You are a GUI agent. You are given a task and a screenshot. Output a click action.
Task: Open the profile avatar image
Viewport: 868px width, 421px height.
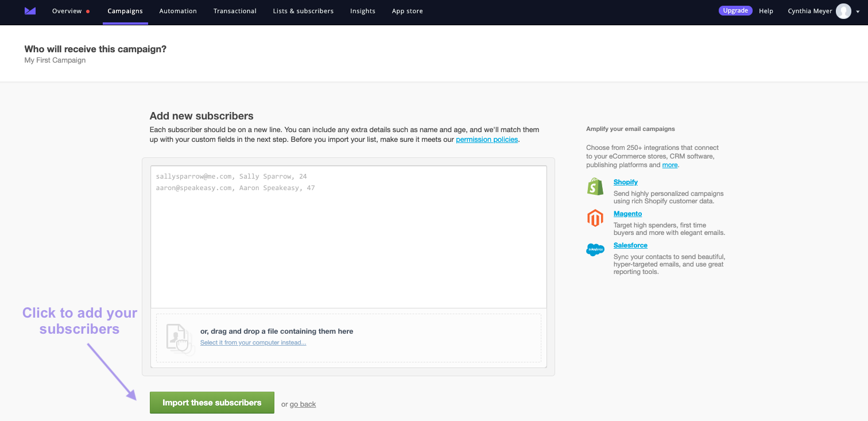[x=844, y=10]
